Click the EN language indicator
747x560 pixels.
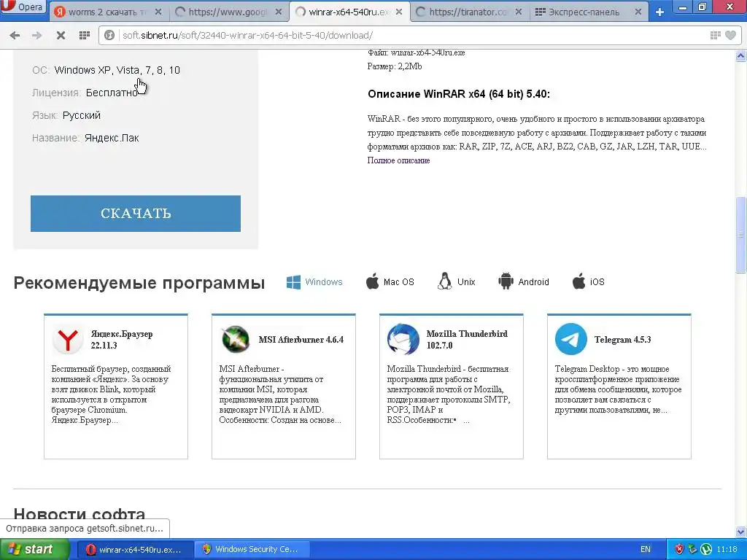(x=646, y=550)
